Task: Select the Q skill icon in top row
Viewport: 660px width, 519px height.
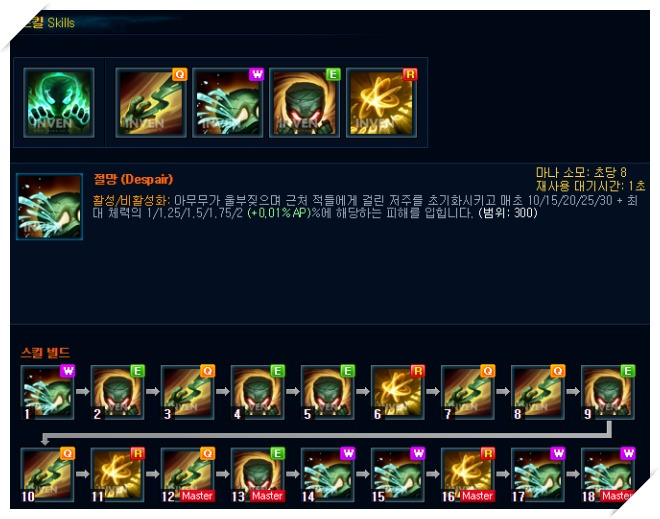Action: [151, 103]
